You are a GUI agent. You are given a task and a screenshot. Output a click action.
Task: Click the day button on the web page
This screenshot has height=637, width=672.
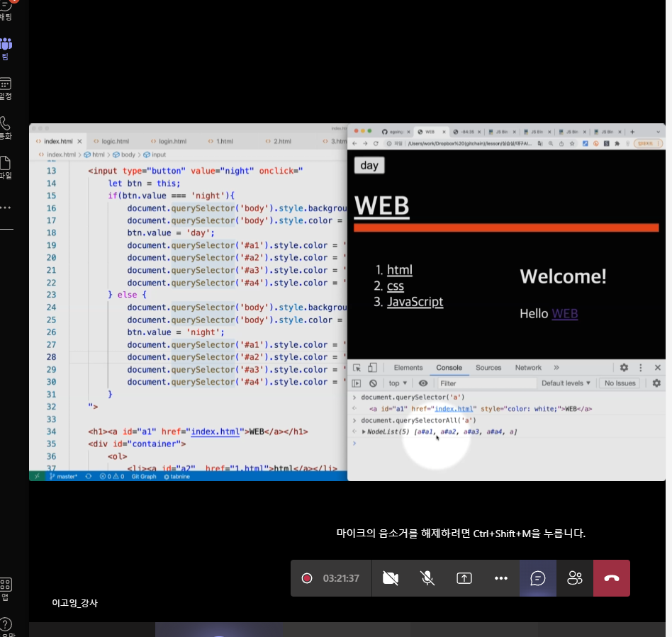click(369, 165)
